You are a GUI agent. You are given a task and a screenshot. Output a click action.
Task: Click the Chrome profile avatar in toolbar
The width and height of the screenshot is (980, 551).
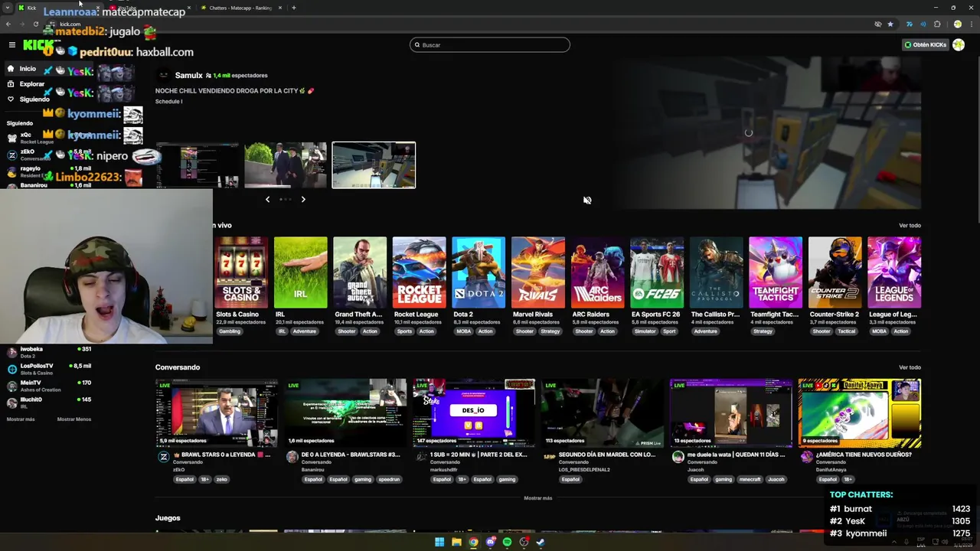[957, 24]
